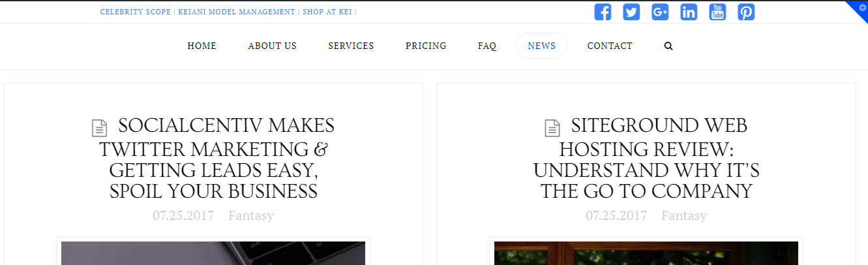This screenshot has width=868, height=265.
Task: Click document icon beside SocialCentiv post title
Action: (x=99, y=128)
